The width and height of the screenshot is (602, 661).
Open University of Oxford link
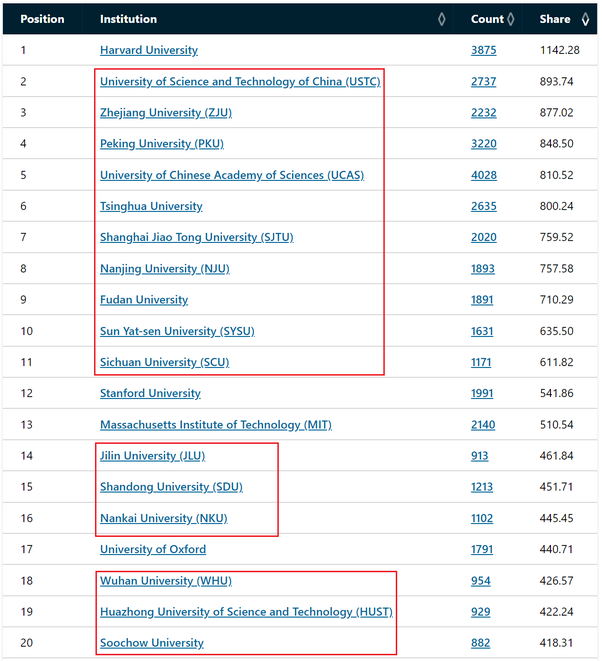tap(153, 549)
